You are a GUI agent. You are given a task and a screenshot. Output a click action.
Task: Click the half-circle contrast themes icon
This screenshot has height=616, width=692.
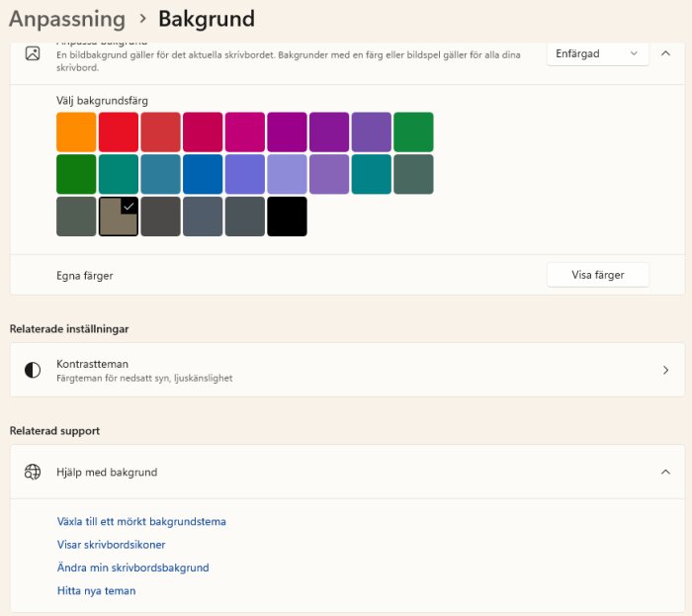coord(33,370)
